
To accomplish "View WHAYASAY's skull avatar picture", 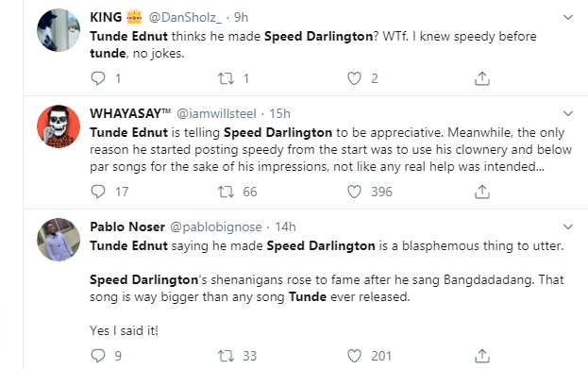I will 59,126.
